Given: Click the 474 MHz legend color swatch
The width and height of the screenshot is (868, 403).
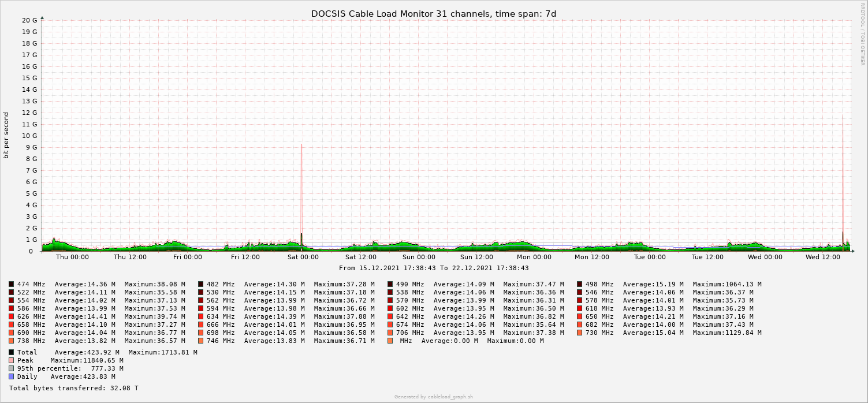Looking at the screenshot, I should pos(12,284).
